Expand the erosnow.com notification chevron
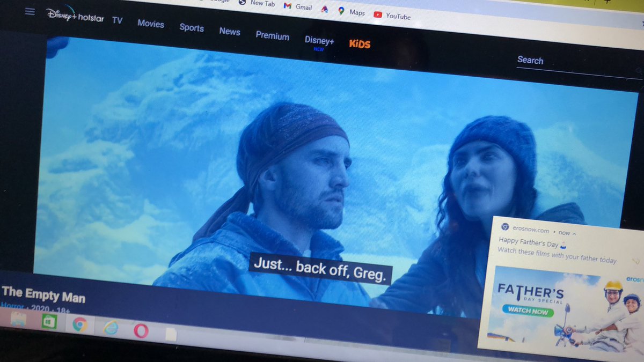 (574, 233)
